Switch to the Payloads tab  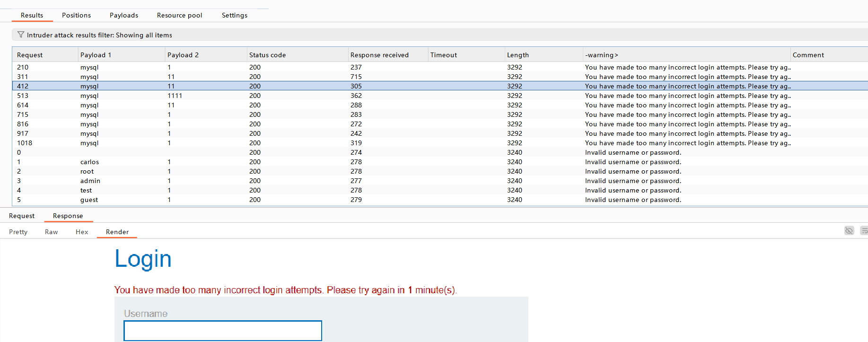pos(124,15)
